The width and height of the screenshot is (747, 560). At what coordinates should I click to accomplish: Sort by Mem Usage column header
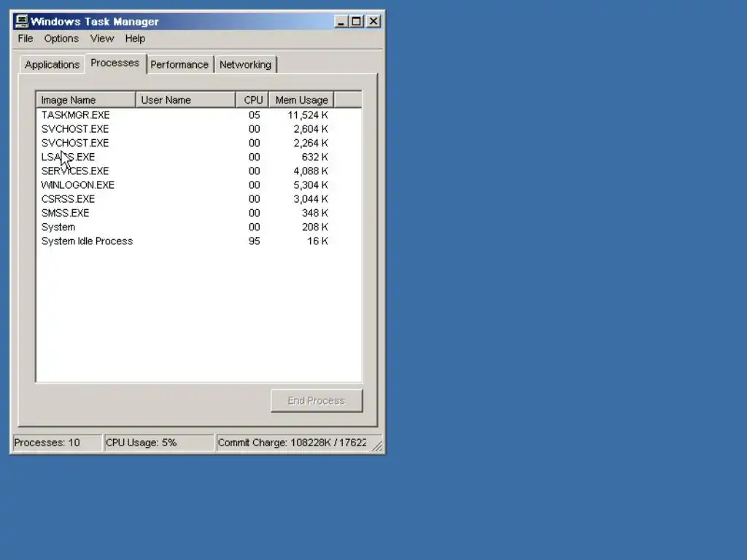click(x=301, y=100)
